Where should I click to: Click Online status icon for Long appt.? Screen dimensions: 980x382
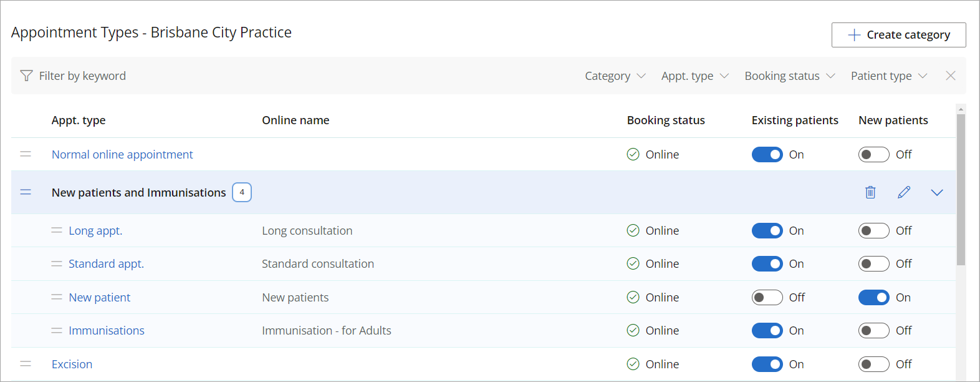[633, 230]
